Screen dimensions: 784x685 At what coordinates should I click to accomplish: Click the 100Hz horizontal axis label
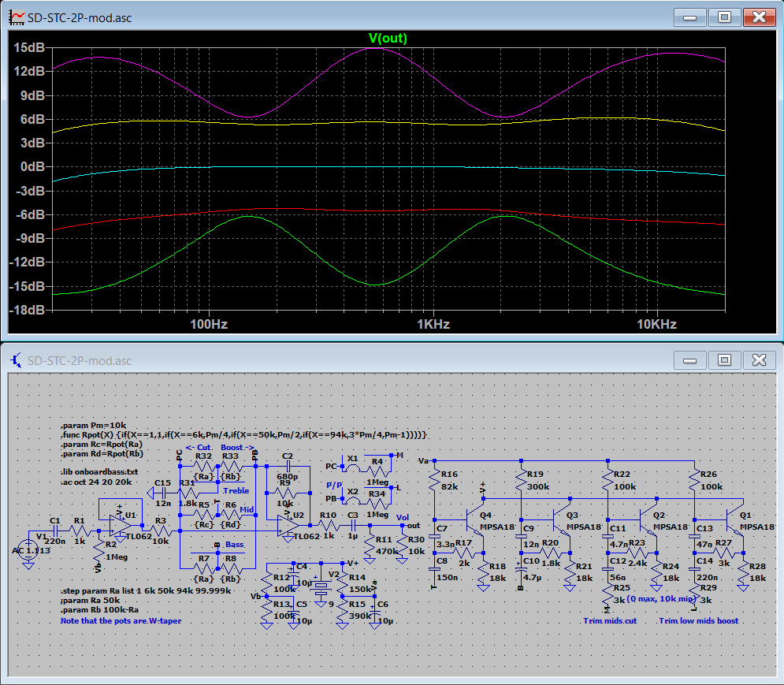pos(209,324)
